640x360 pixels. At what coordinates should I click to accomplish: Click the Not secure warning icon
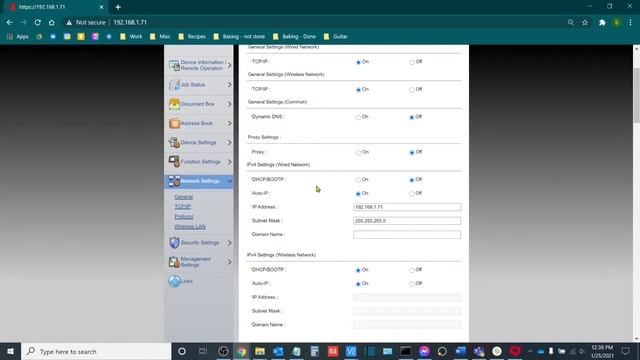69,22
